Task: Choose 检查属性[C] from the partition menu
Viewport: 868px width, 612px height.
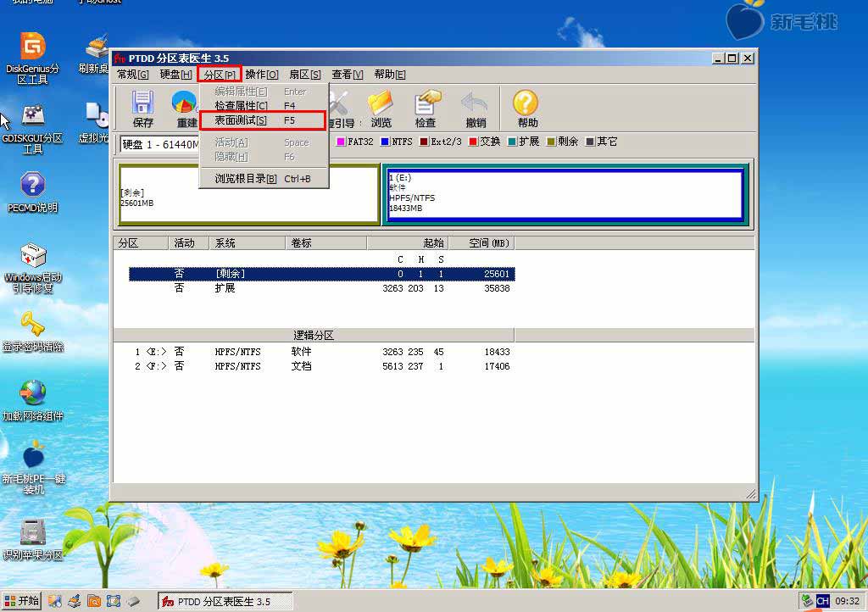Action: click(264, 106)
